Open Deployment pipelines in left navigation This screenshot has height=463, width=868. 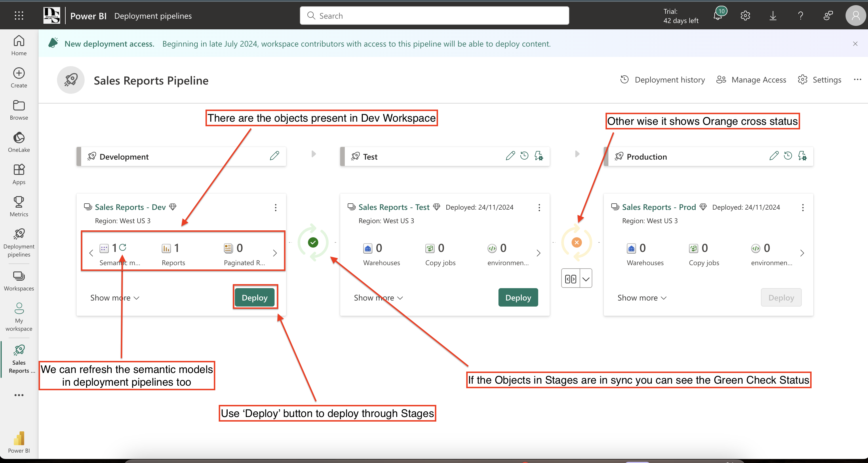click(19, 243)
